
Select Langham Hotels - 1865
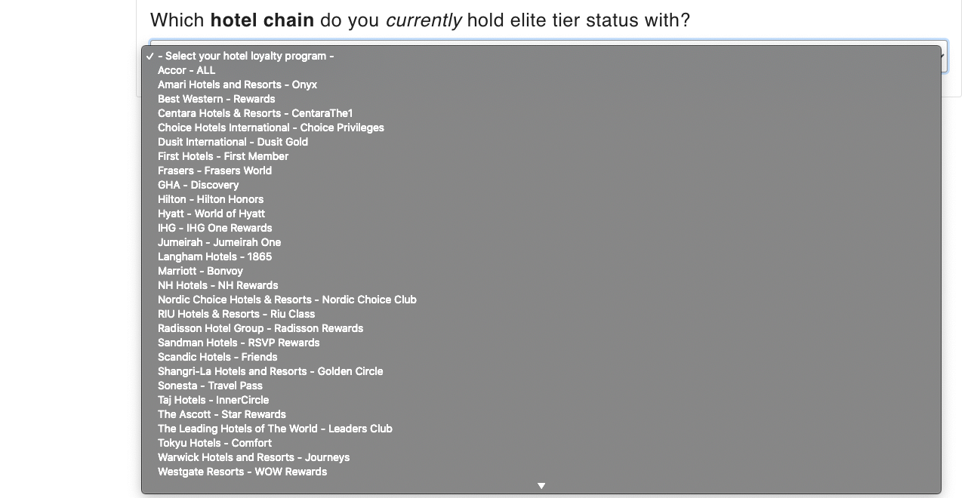pos(541,257)
